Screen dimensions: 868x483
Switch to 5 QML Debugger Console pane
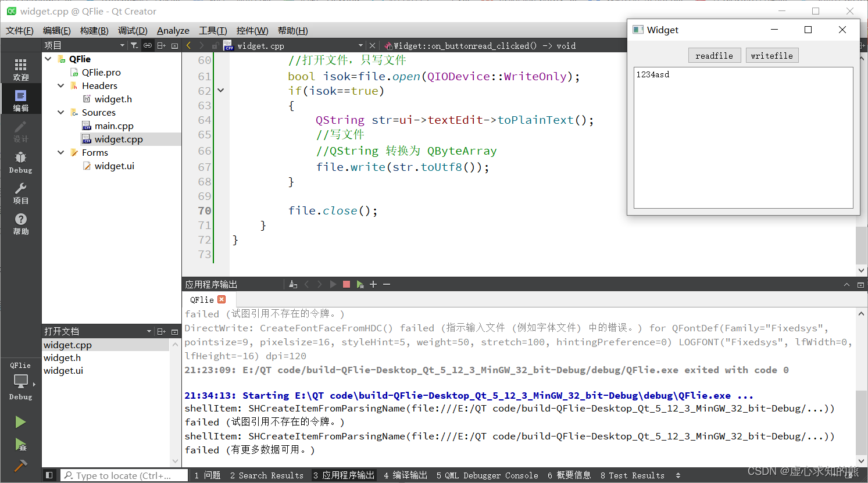[x=487, y=475]
